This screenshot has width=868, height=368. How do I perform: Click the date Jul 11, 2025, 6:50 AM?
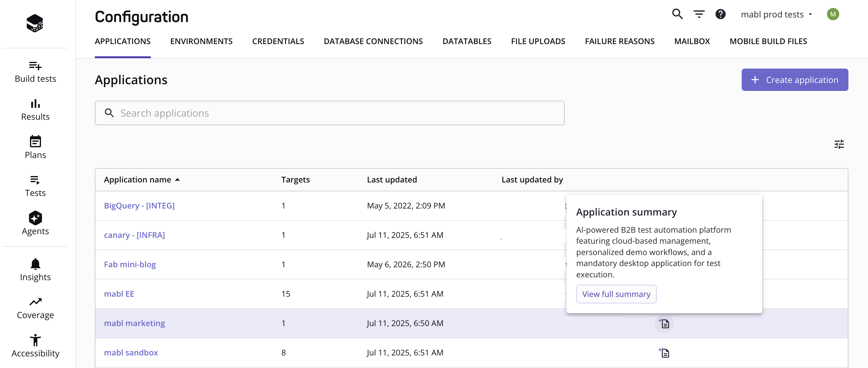tap(405, 323)
